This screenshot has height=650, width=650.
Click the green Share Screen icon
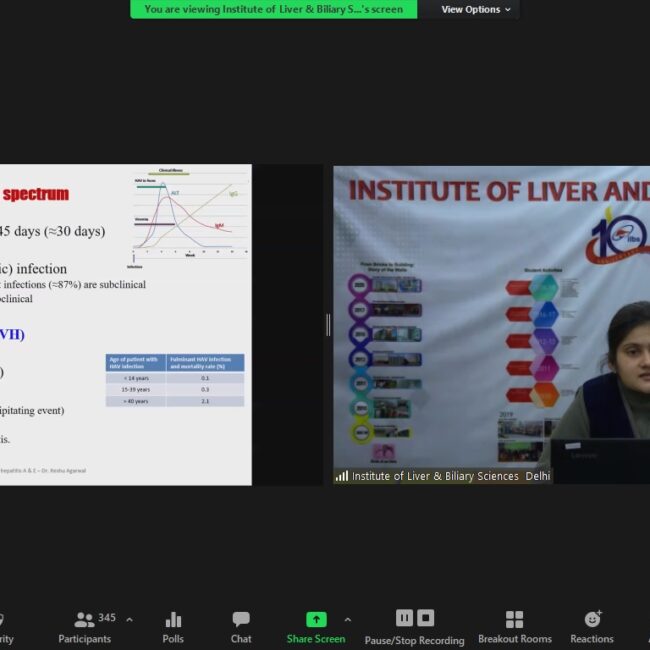(316, 619)
